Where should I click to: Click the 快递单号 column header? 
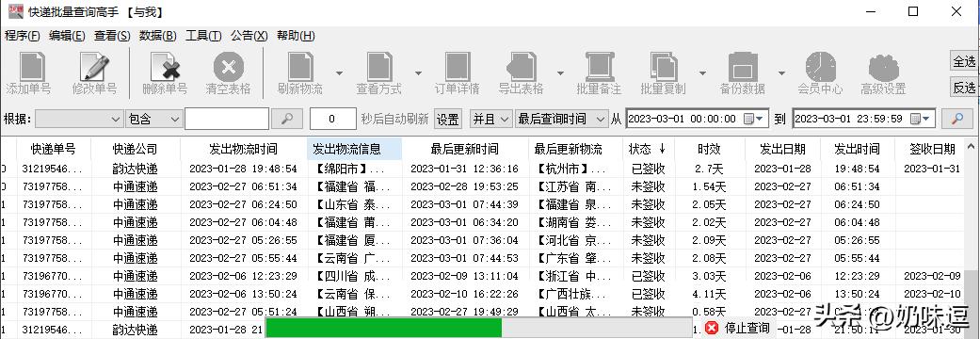point(53,149)
